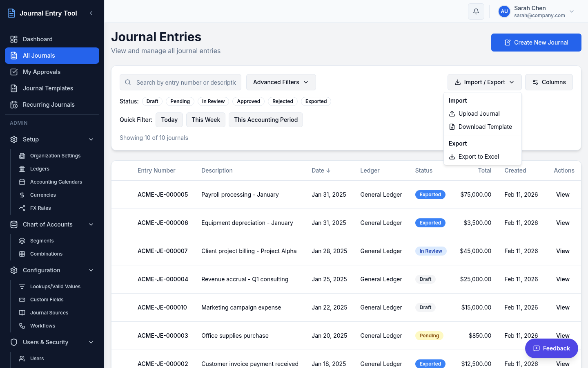Apply the This Accounting Period quick filter
This screenshot has height=368, width=588.
[265, 119]
